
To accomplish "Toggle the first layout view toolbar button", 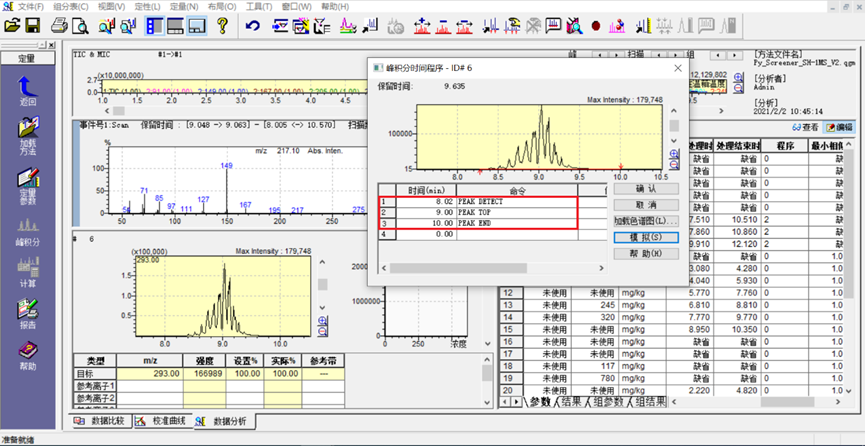I will tap(154, 24).
